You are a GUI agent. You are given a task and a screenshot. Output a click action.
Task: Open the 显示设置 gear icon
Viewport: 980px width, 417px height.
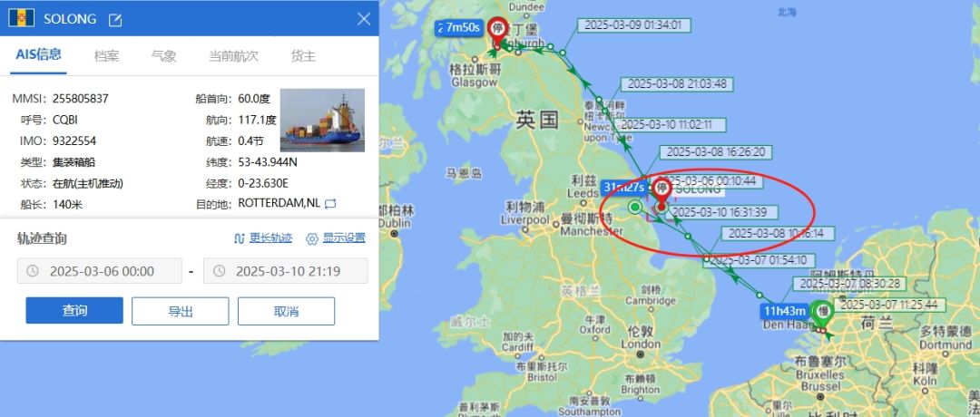click(312, 238)
